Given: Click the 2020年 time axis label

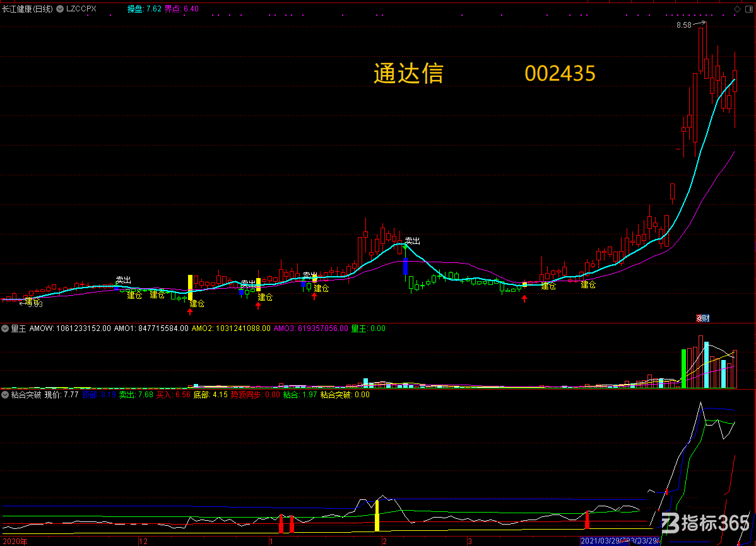Looking at the screenshot, I should 15,542.
